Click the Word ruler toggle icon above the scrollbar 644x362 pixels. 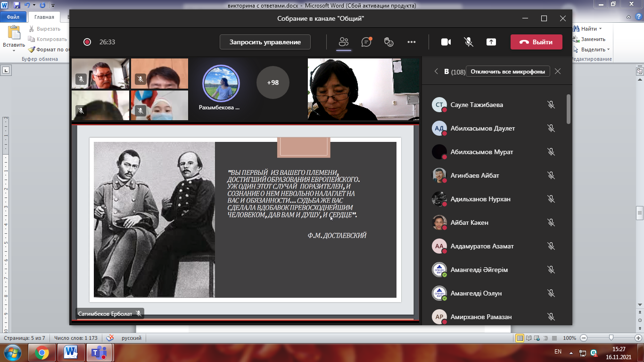pyautogui.click(x=640, y=71)
